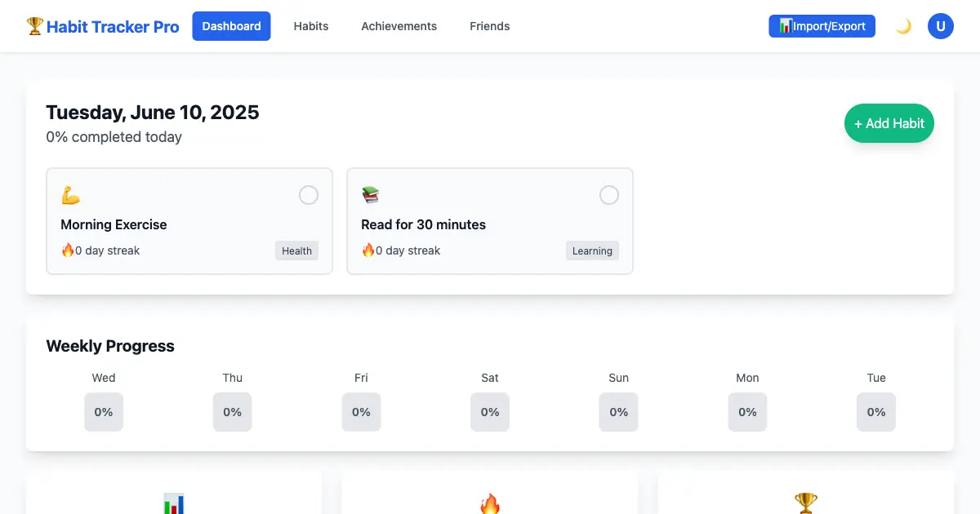
Task: Open the Import/Export button
Action: pyautogui.click(x=822, y=26)
